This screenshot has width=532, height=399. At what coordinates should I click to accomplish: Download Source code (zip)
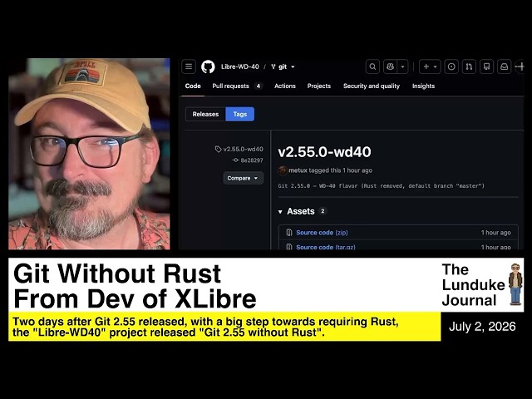pyautogui.click(x=322, y=233)
